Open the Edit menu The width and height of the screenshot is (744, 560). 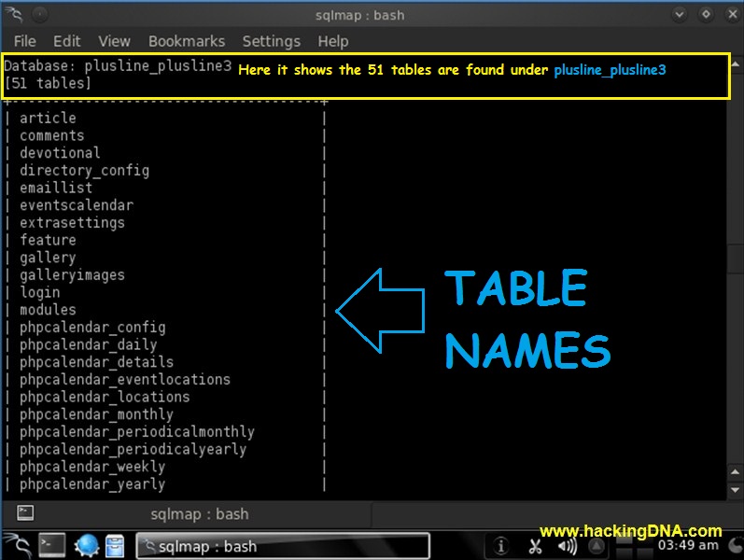67,41
